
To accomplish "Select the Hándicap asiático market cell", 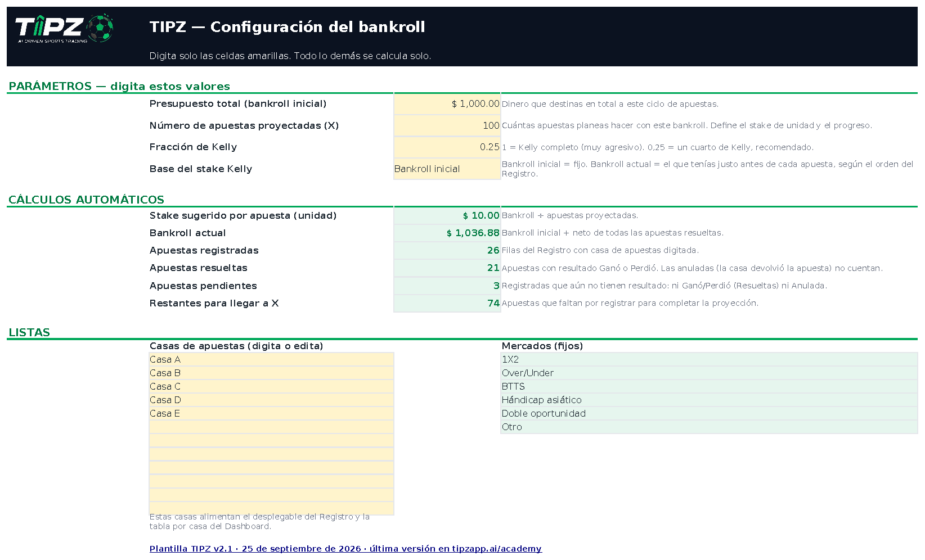I will tap(709, 400).
